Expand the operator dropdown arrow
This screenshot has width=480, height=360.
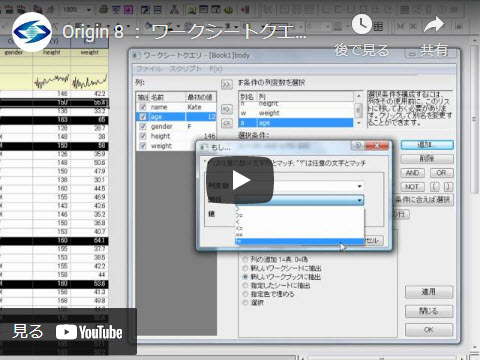359,200
